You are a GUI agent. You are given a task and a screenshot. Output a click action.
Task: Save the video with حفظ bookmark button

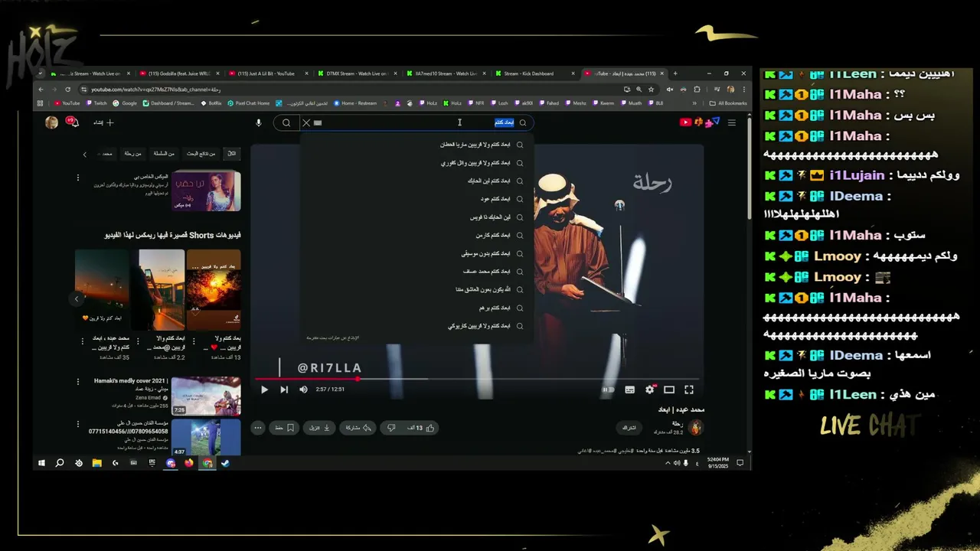(284, 428)
